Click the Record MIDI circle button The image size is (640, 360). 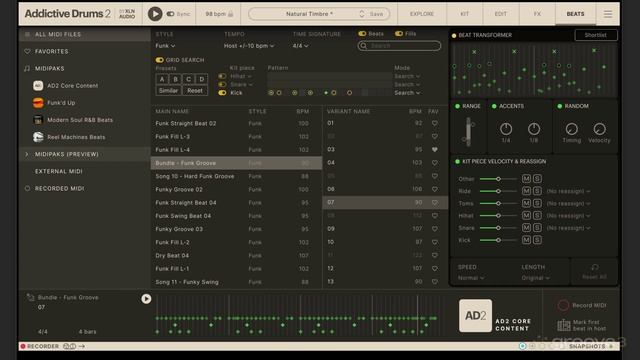563,305
